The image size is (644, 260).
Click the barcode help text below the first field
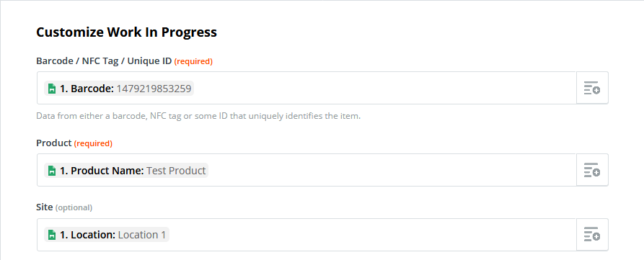pyautogui.click(x=198, y=116)
